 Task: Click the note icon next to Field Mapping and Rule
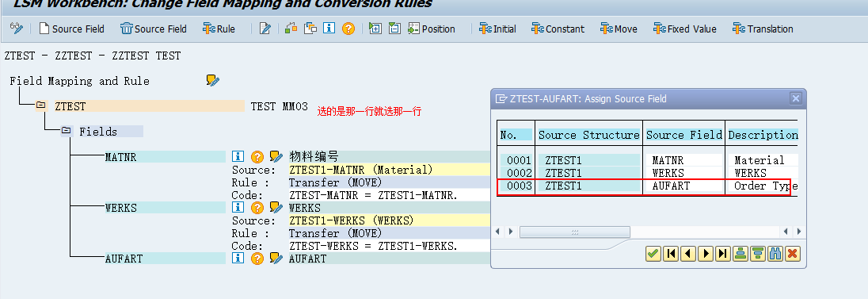(x=213, y=81)
